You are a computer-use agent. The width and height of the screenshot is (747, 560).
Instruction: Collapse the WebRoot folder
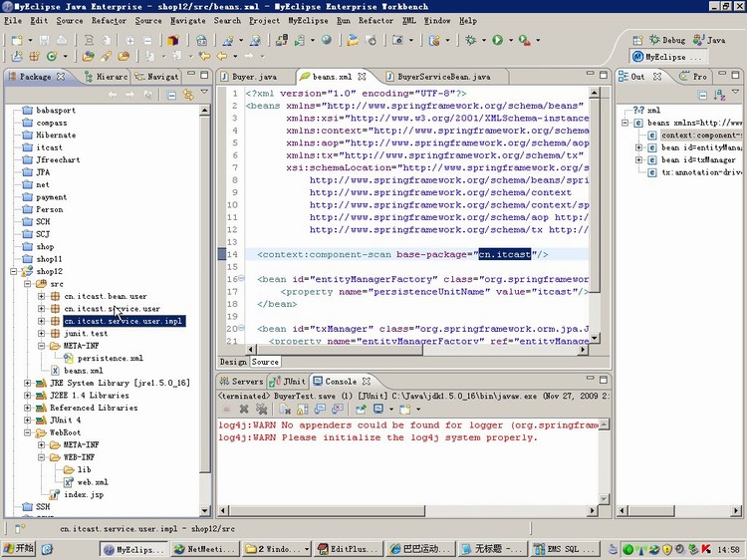27,432
